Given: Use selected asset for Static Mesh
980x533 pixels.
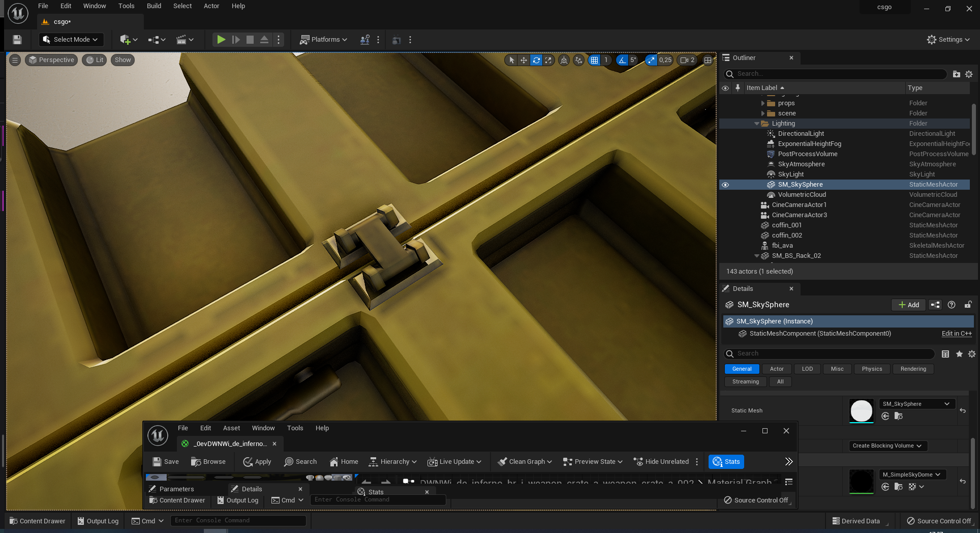Looking at the screenshot, I should point(885,416).
